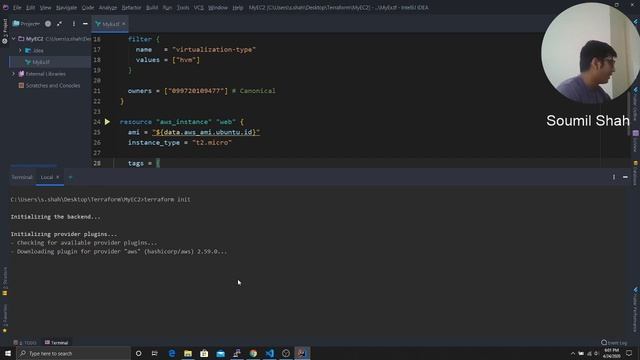Image resolution: width=640 pixels, height=360 pixels.
Task: Open the Favorites side tool window tab
Action: coord(5,318)
